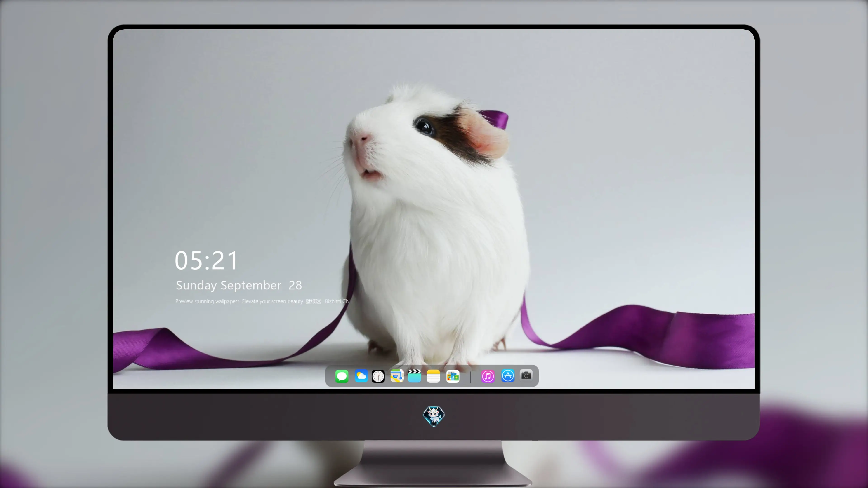Launch the iTunes music app

tap(488, 376)
